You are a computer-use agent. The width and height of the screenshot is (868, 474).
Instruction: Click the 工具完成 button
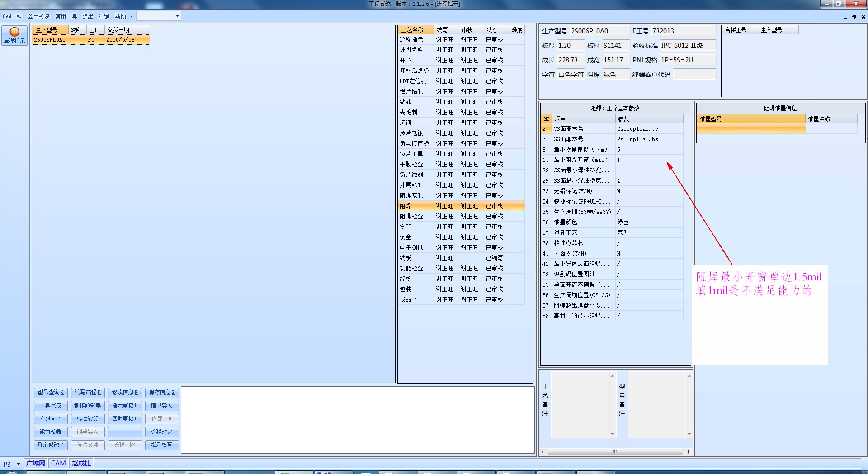pyautogui.click(x=50, y=406)
